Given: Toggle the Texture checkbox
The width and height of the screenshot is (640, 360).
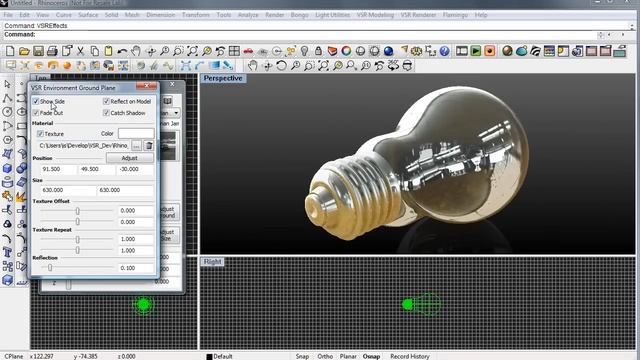Looking at the screenshot, I should pos(40,133).
